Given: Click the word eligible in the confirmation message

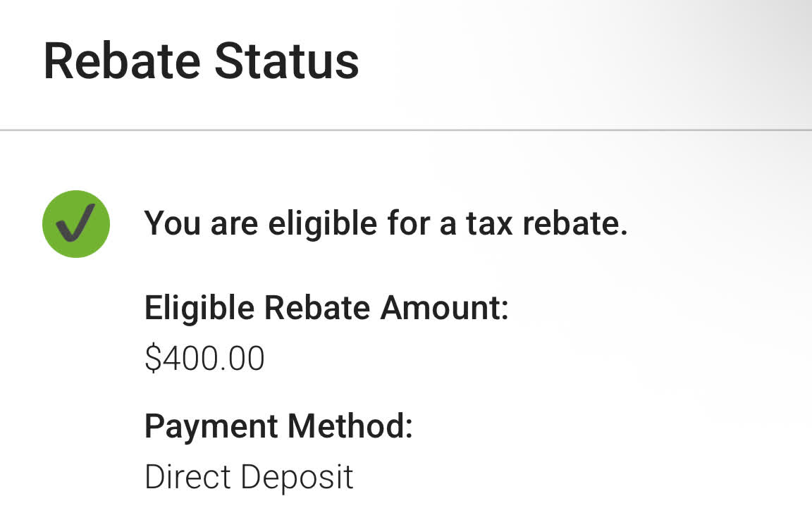Looking at the screenshot, I should pos(322,224).
